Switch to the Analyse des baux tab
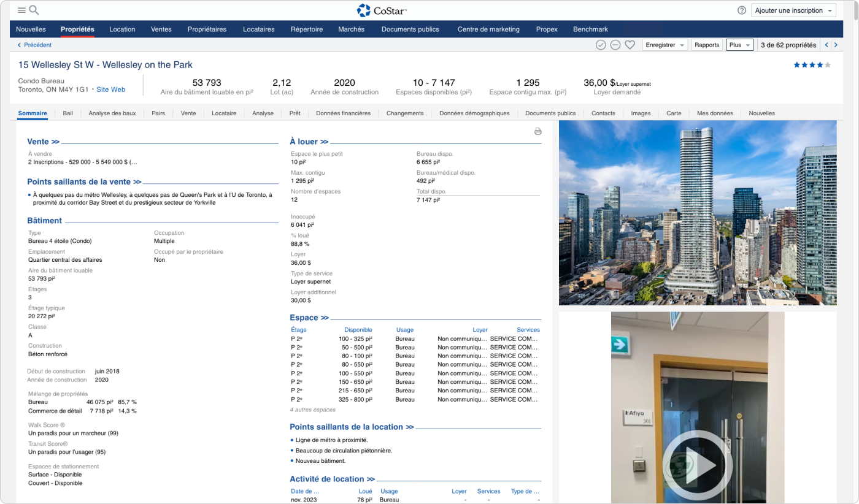The width and height of the screenshot is (859, 504). (x=112, y=113)
